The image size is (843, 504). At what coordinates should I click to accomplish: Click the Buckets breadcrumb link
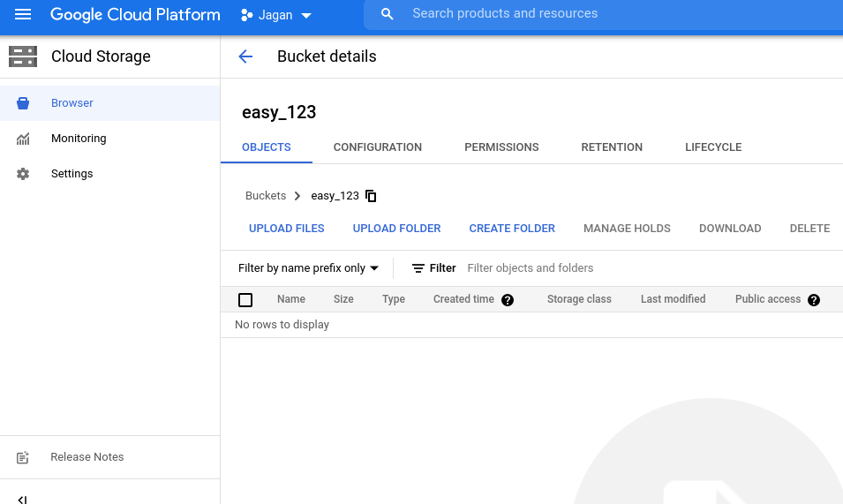point(266,196)
